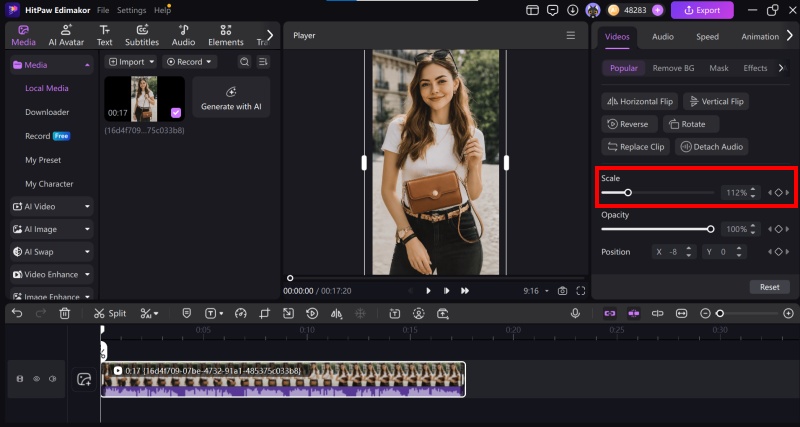Enter fullscreen player view

pos(581,291)
